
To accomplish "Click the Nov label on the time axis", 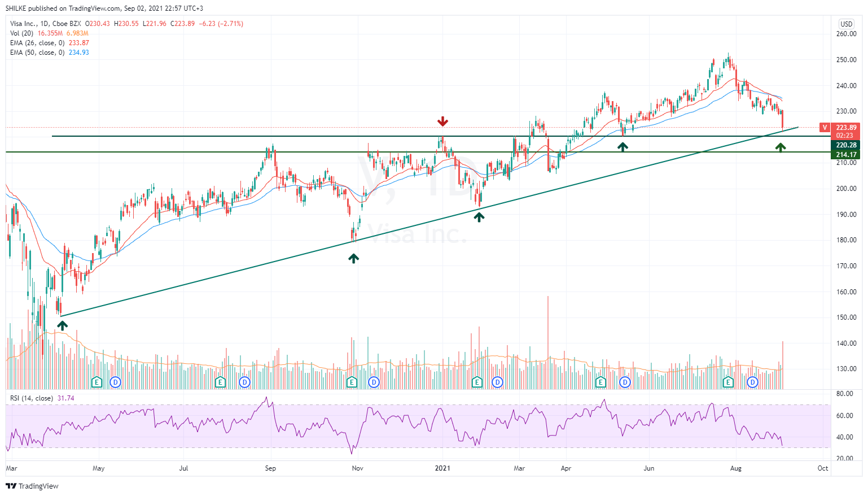I will click(357, 468).
